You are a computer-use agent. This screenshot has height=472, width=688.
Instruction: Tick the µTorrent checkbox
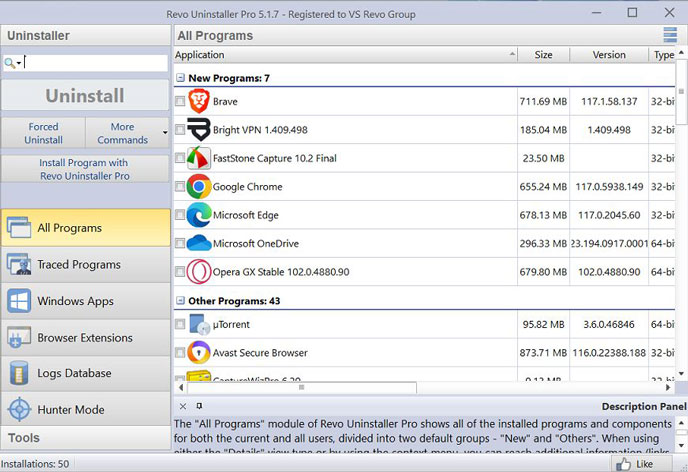pos(180,324)
